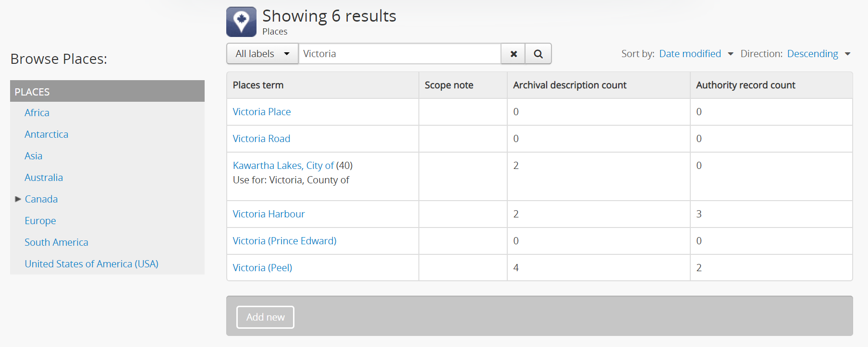Select United States of America (USA)
The image size is (868, 347).
click(x=91, y=264)
